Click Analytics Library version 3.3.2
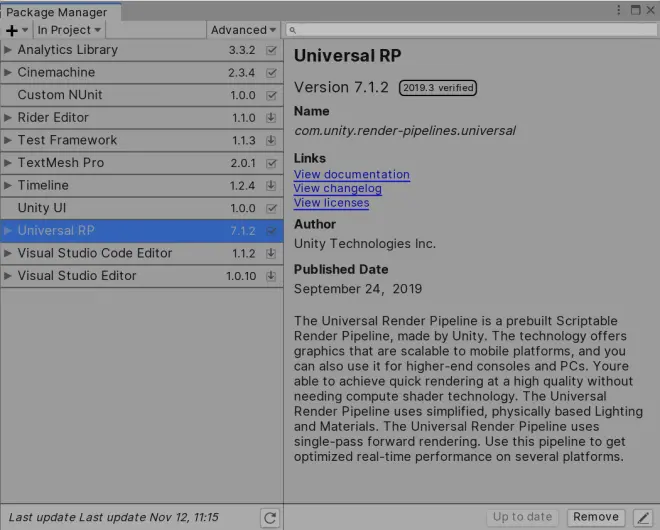 pyautogui.click(x=242, y=50)
